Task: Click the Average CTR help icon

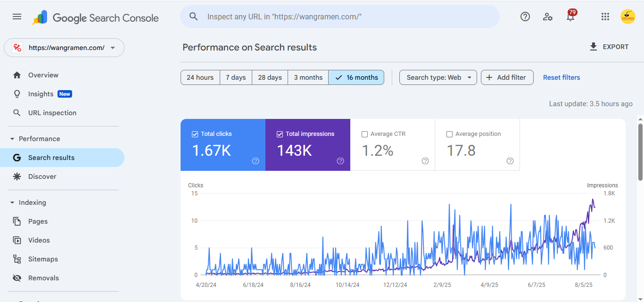Action: (425, 161)
